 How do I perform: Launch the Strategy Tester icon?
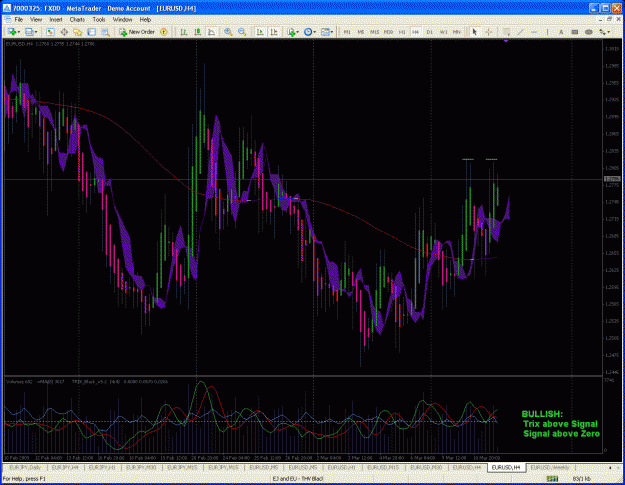click(105, 32)
